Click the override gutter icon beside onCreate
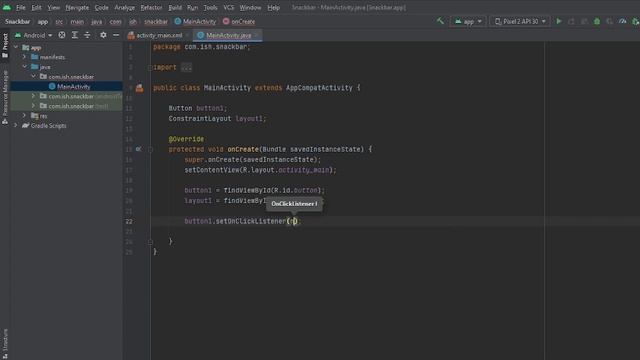This screenshot has width=640, height=360. coord(138,149)
